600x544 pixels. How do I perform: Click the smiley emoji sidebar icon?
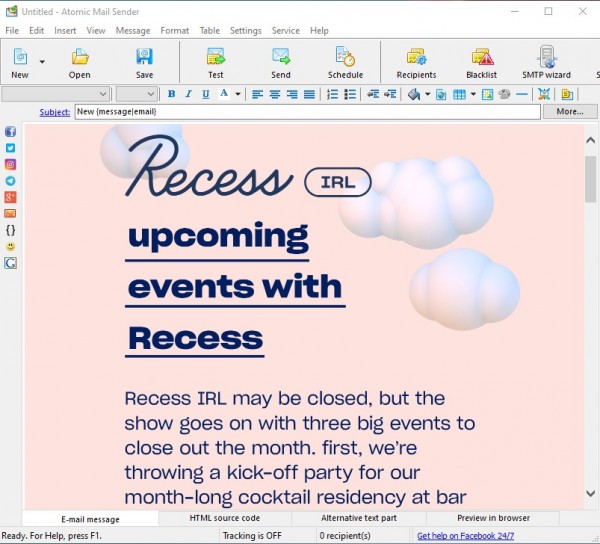[x=10, y=246]
